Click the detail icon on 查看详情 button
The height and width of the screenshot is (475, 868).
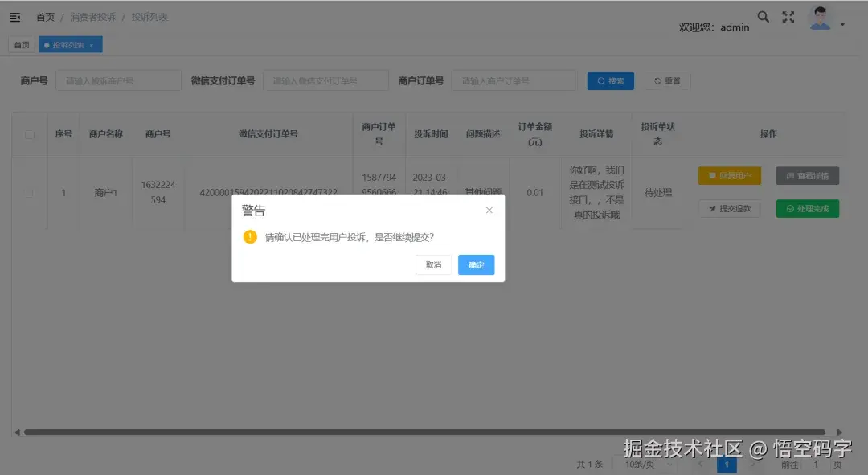click(792, 175)
